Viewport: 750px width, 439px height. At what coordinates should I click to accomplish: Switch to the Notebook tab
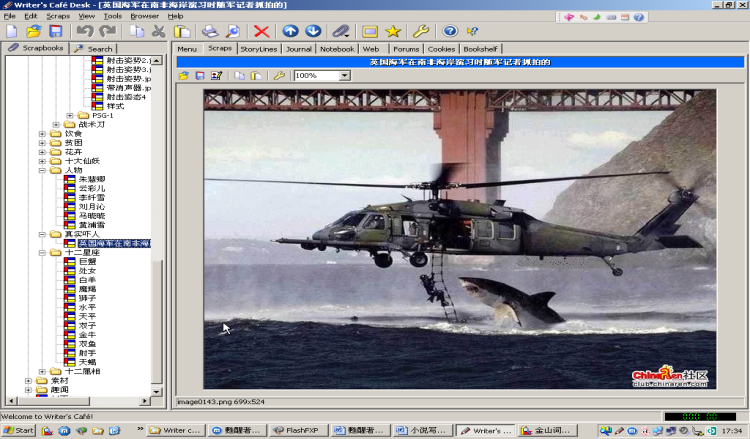337,49
